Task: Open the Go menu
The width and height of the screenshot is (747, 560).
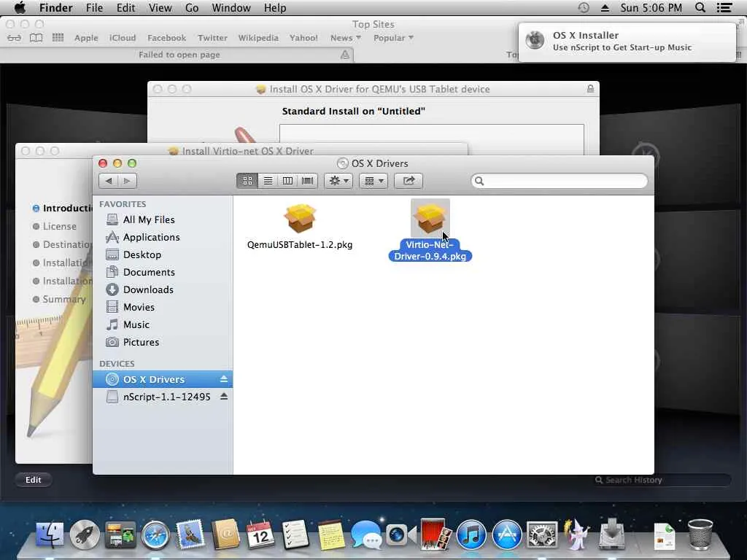Action: [192, 7]
